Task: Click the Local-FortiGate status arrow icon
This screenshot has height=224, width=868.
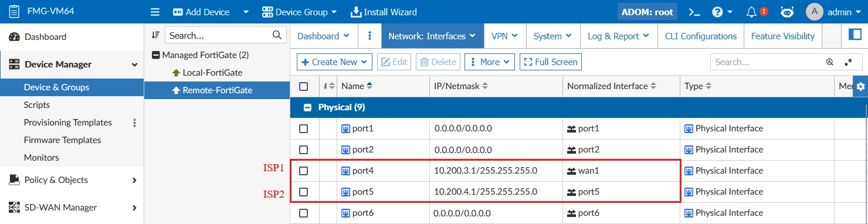Action: (x=176, y=73)
